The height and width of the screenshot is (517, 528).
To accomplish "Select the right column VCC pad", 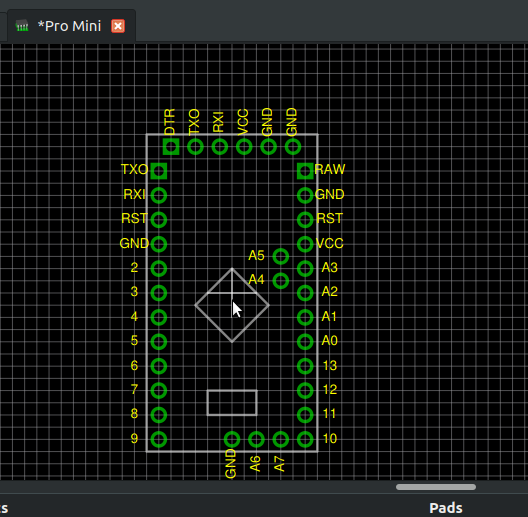I will click(305, 244).
